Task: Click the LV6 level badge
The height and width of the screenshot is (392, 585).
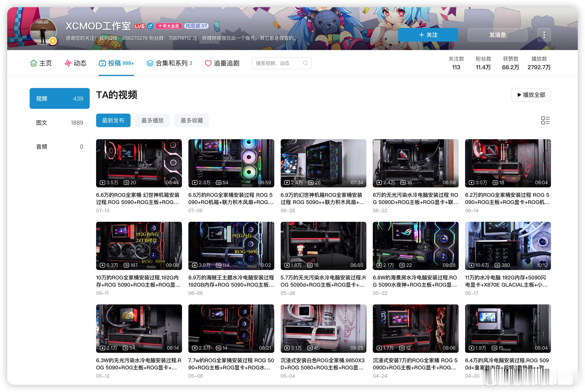Action: [140, 26]
